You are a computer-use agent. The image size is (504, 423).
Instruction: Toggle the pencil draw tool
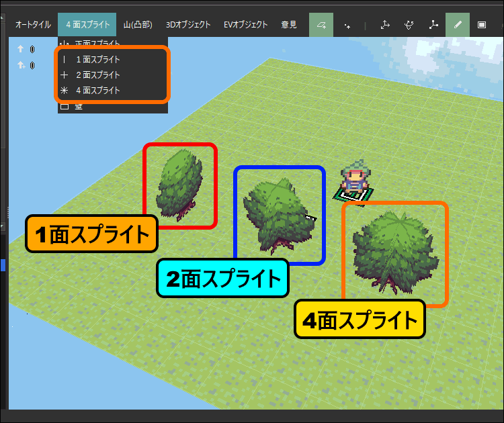pyautogui.click(x=458, y=25)
